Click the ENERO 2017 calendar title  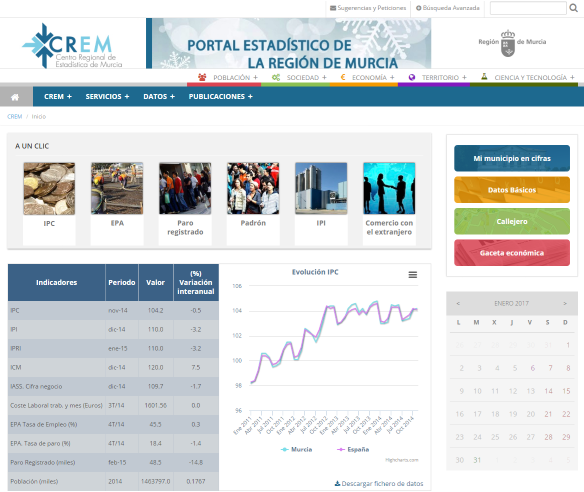(x=511, y=304)
